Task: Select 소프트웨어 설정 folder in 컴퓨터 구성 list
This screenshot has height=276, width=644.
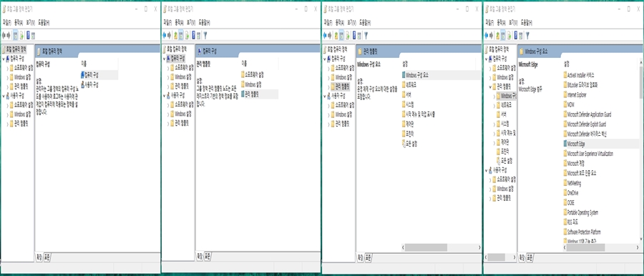Action: (252, 74)
